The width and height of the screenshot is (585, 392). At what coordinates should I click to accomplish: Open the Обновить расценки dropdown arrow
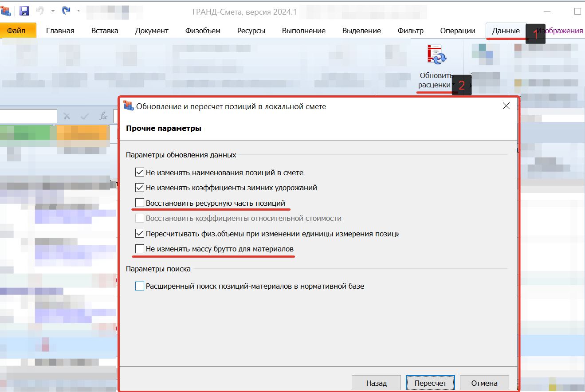pos(454,85)
